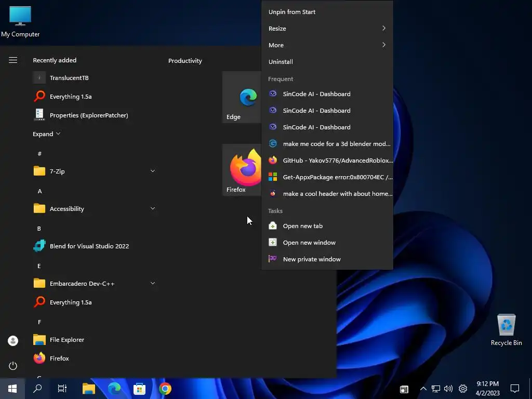Open Microsoft Store on taskbar
The height and width of the screenshot is (399, 532).
coord(139,389)
